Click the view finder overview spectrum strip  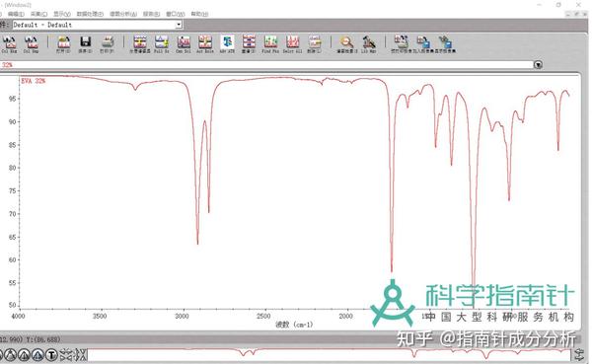pos(329,354)
